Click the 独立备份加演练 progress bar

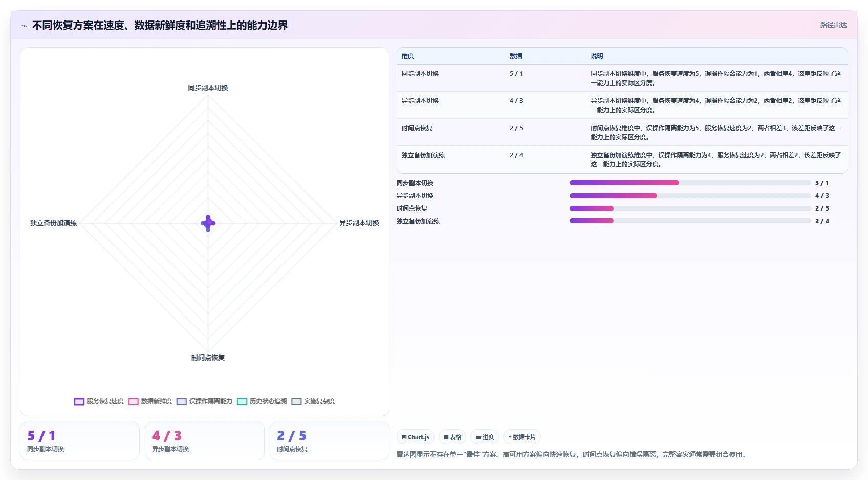tap(690, 221)
